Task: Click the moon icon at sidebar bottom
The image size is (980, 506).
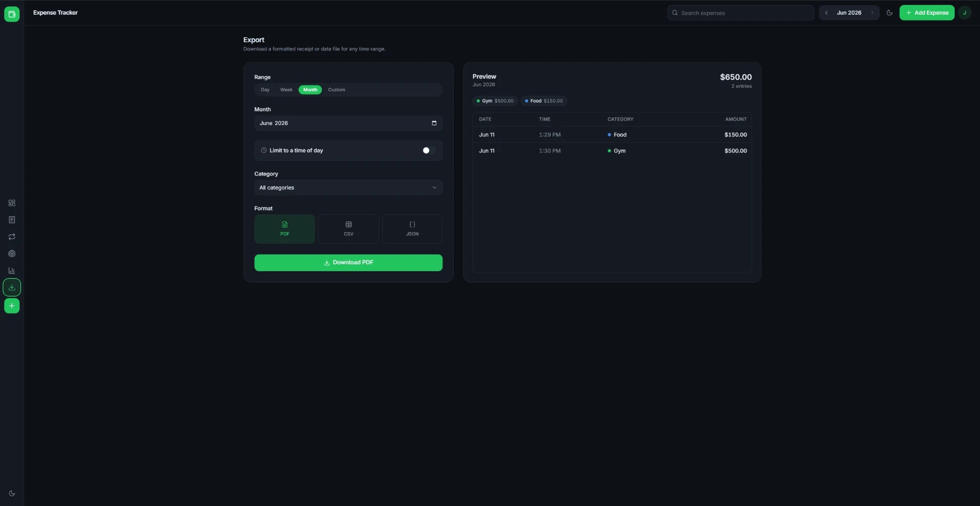Action: click(12, 493)
